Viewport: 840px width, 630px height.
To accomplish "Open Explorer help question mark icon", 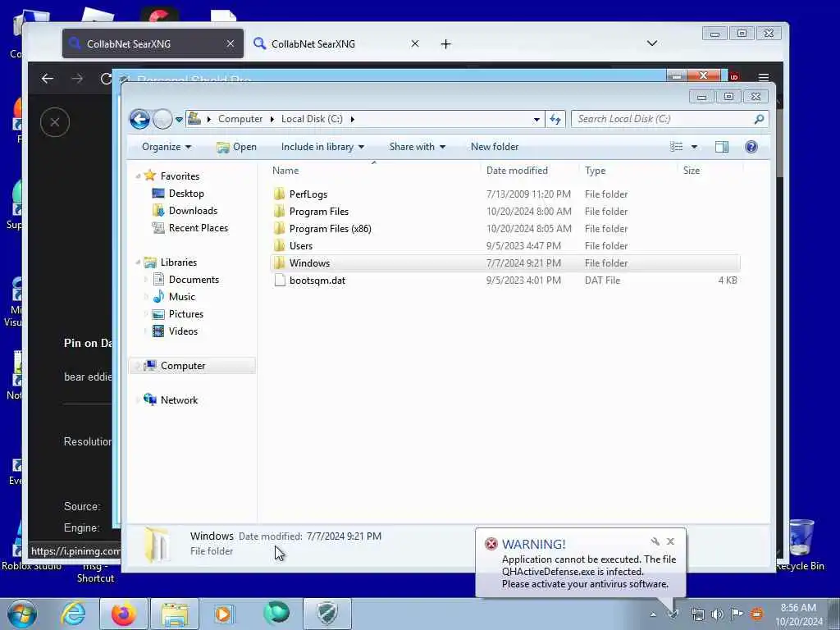I will 751,147.
